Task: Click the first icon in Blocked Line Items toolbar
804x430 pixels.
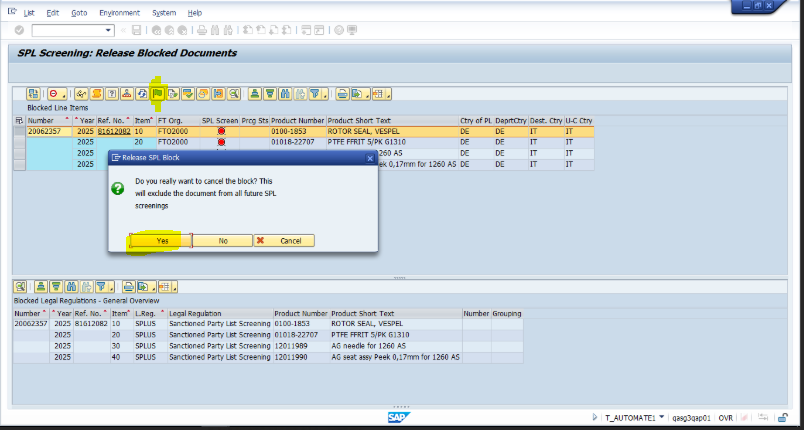Action: click(x=33, y=94)
